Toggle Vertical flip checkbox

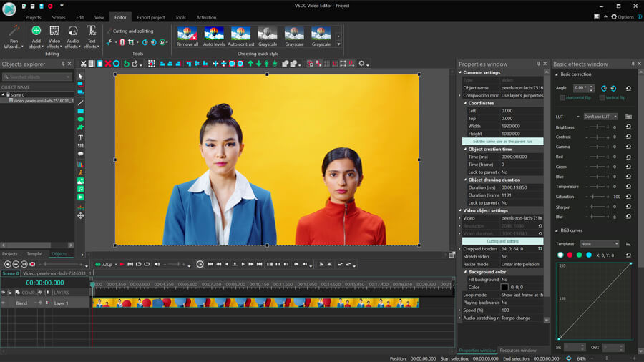[602, 98]
